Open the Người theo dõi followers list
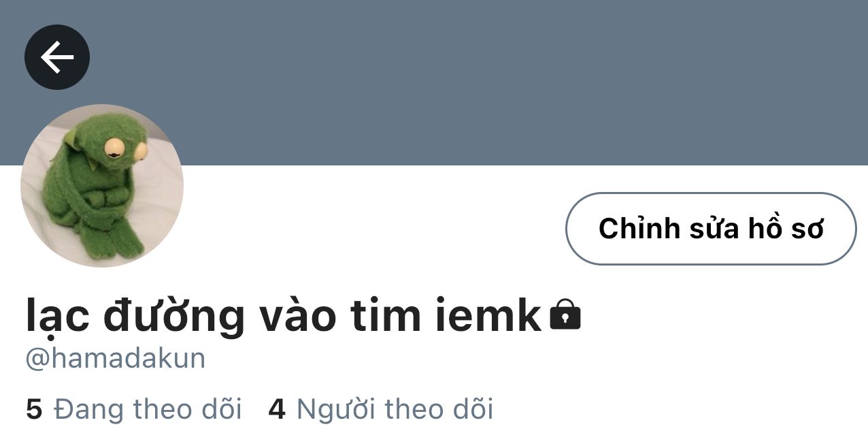 [381, 409]
